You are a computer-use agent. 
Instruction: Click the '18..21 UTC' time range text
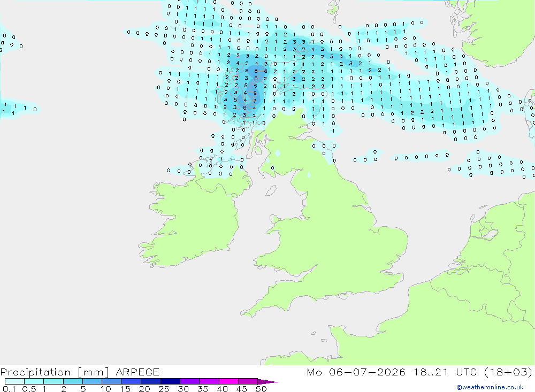[x=445, y=372]
